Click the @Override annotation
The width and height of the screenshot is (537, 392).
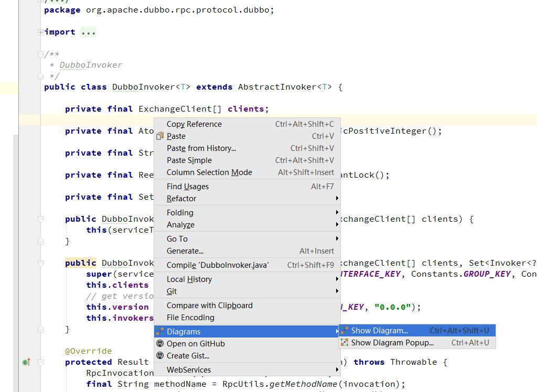coord(88,351)
